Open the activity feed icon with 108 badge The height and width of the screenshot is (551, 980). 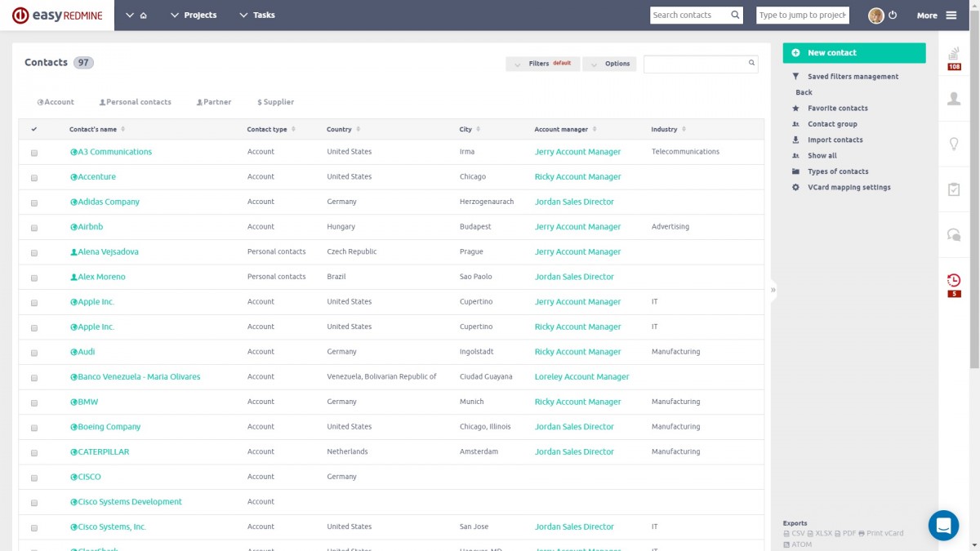click(x=954, y=59)
